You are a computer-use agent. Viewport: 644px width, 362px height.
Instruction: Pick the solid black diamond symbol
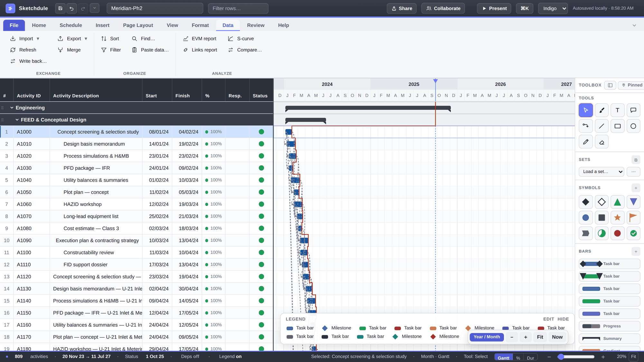tap(586, 202)
